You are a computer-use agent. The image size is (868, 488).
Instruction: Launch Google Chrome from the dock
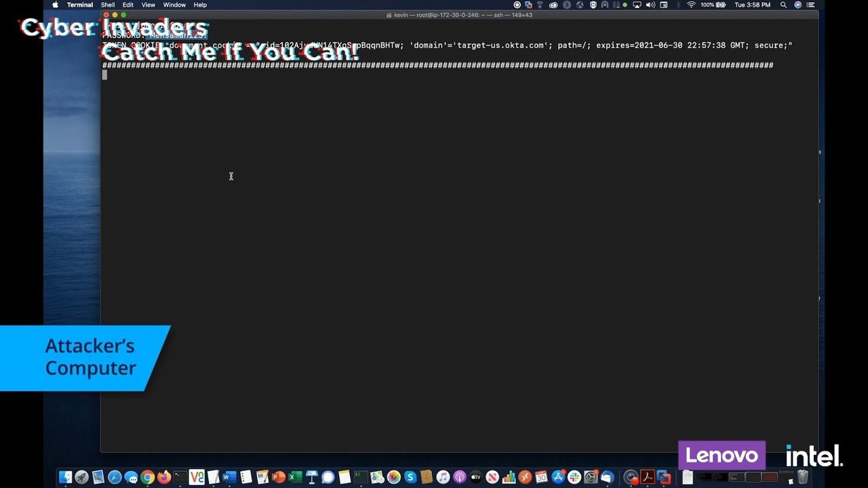coord(147,478)
